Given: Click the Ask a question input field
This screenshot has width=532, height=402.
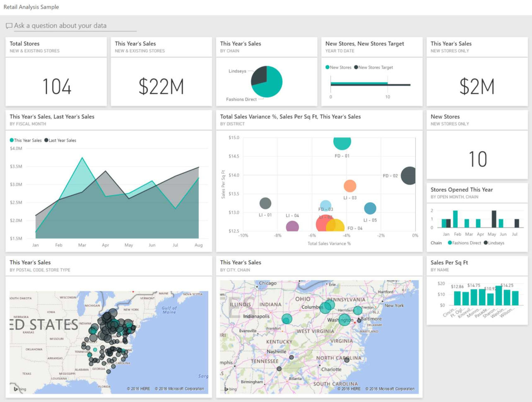Looking at the screenshot, I should [x=75, y=26].
